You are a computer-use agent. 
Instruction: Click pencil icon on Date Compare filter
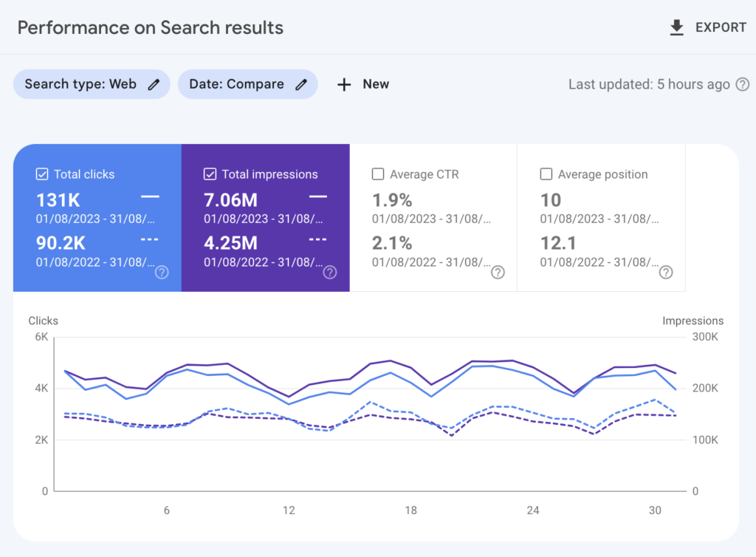click(x=301, y=84)
